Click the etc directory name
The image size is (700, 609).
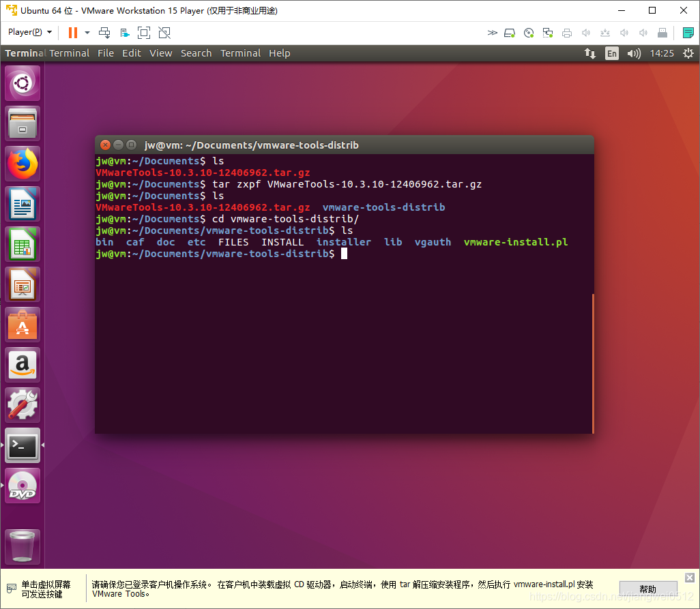tap(196, 242)
